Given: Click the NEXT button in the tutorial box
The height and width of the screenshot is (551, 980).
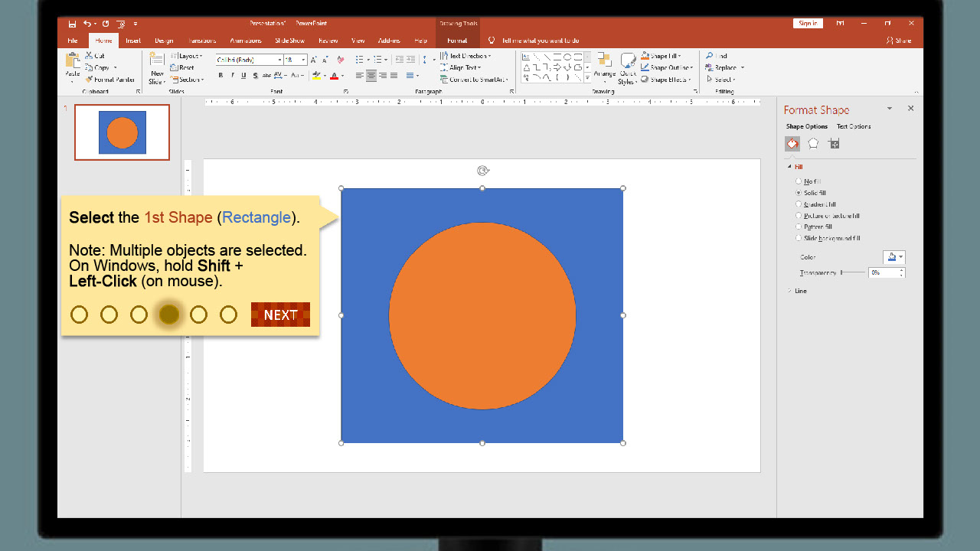Looking at the screenshot, I should point(280,315).
